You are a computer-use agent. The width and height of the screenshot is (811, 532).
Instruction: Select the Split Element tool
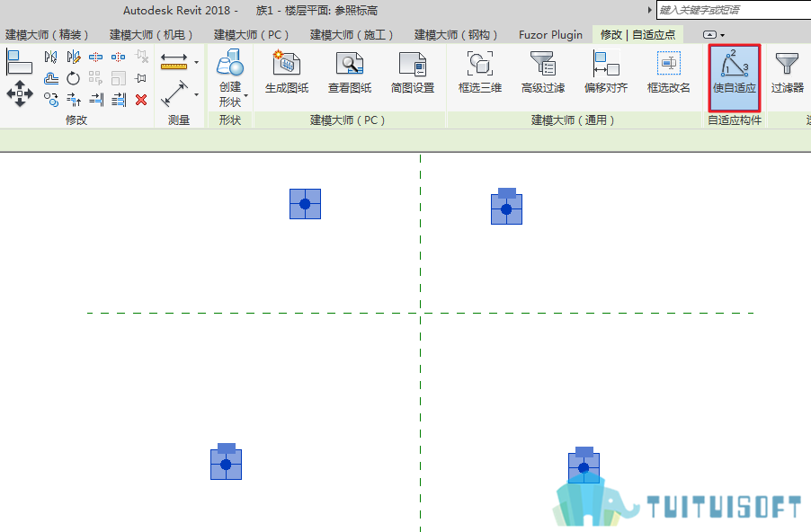(x=95, y=57)
